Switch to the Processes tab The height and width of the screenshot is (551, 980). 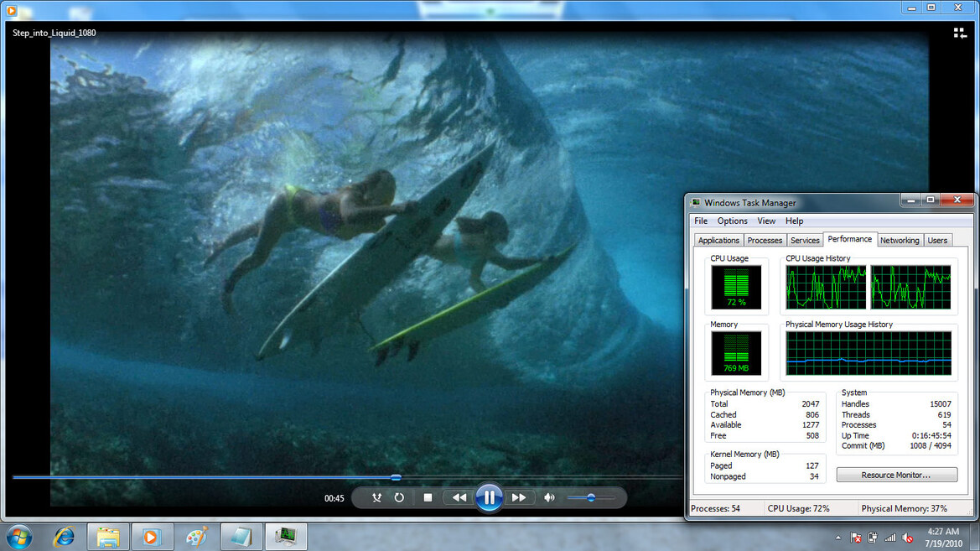click(x=765, y=240)
